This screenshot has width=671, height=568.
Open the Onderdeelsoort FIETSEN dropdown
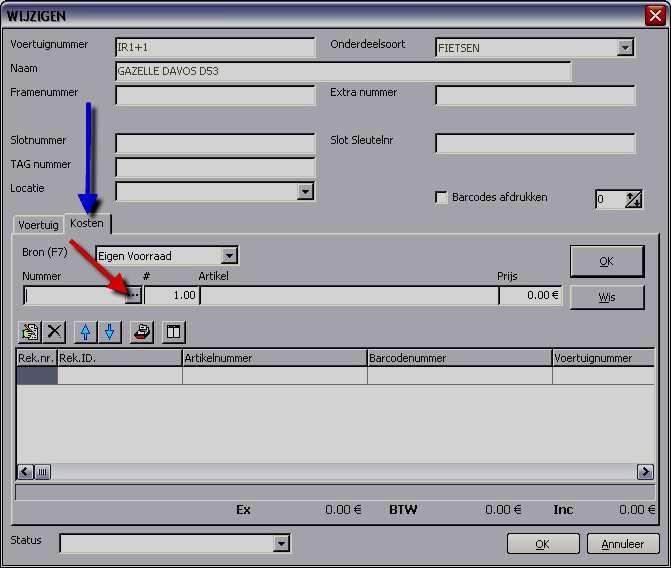(x=625, y=48)
